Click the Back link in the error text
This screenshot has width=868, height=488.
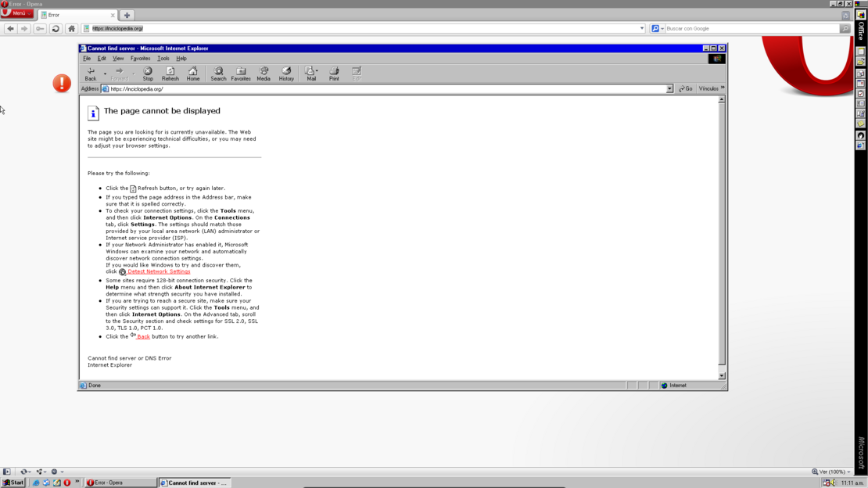142,335
